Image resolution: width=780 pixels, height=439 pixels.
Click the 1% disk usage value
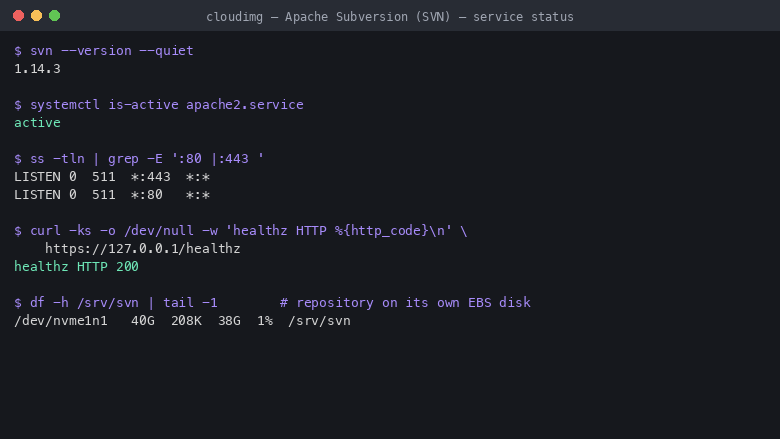(x=265, y=321)
